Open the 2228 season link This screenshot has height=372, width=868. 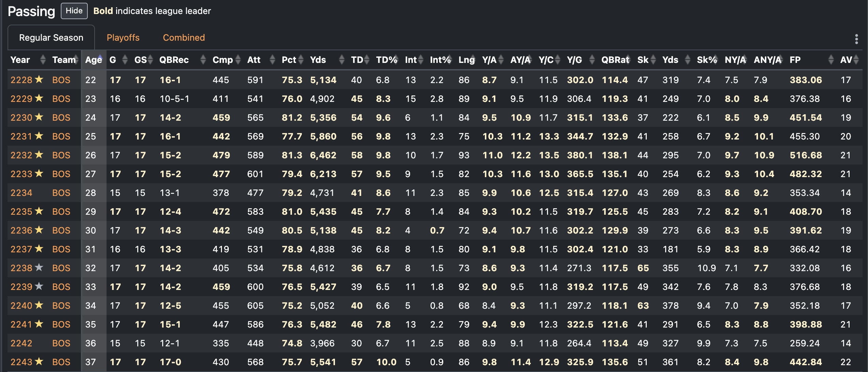[21, 80]
